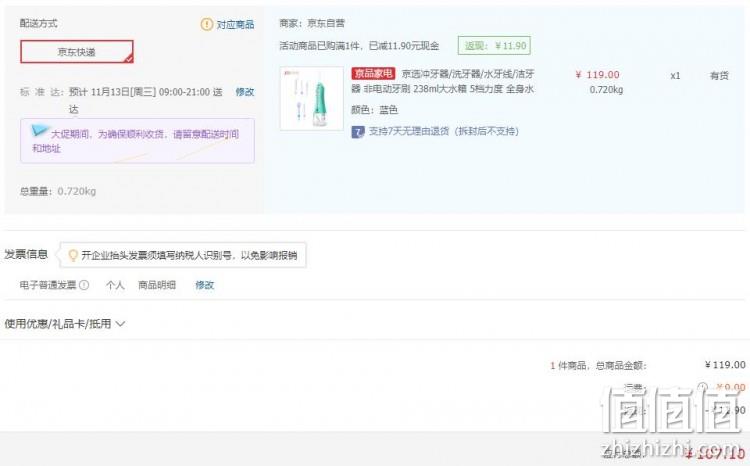
Task: Click the 总重量 0.720kg text
Action: point(58,191)
